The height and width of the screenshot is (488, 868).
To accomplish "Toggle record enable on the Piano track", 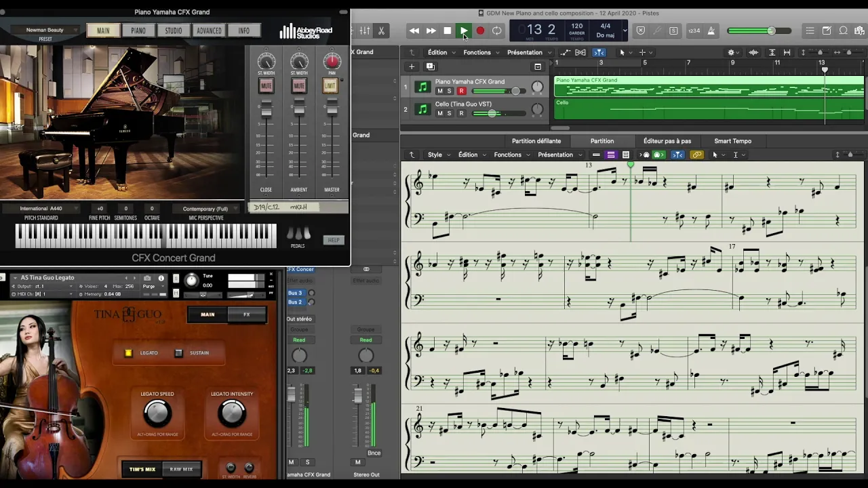I will [x=461, y=91].
